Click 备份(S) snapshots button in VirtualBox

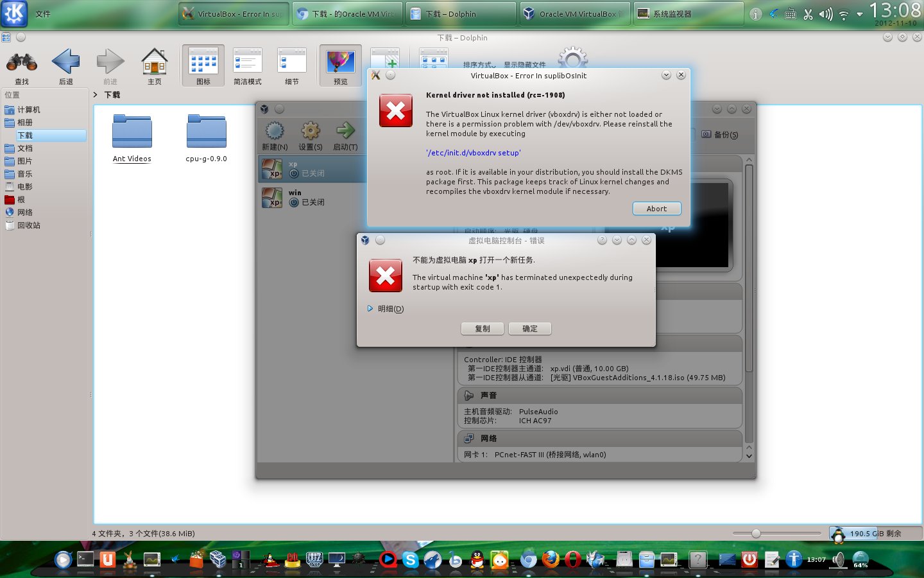tap(719, 135)
